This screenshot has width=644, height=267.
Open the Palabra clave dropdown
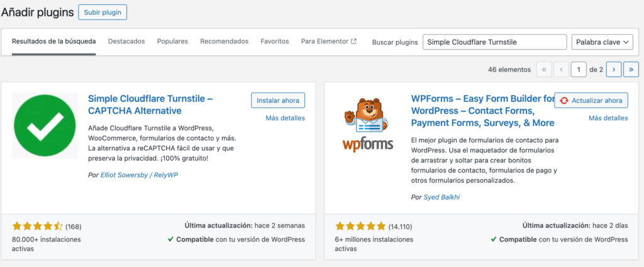pos(602,42)
